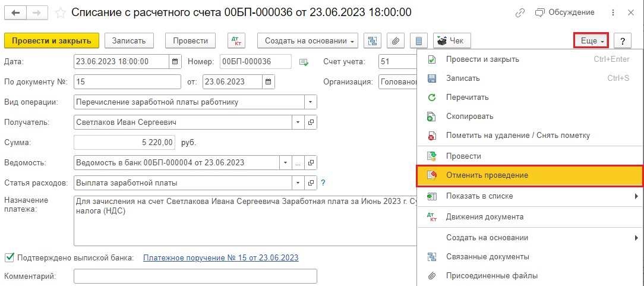This screenshot has height=286, width=644.
Task: Click the от date input field
Action: [x=233, y=81]
